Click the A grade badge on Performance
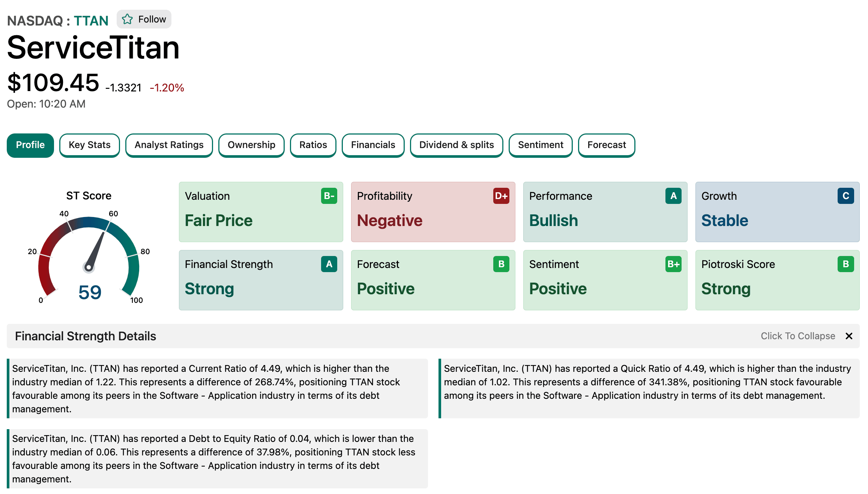The image size is (868, 494). tap(673, 196)
